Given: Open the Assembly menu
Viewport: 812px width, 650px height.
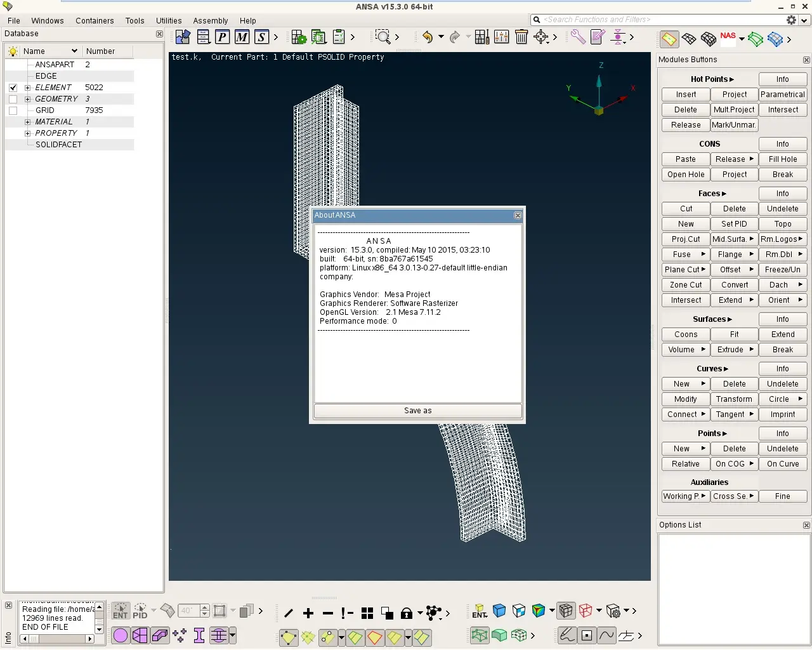Looking at the screenshot, I should (211, 20).
